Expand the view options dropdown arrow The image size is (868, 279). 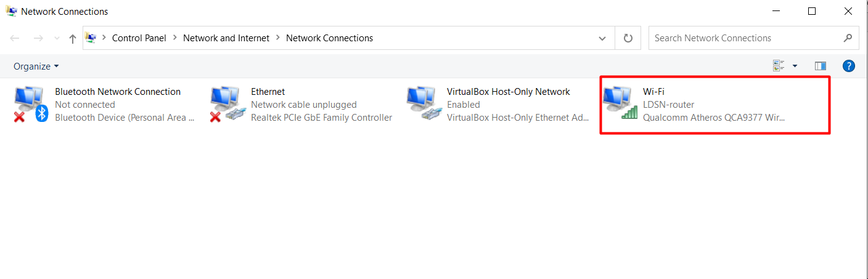pyautogui.click(x=795, y=66)
